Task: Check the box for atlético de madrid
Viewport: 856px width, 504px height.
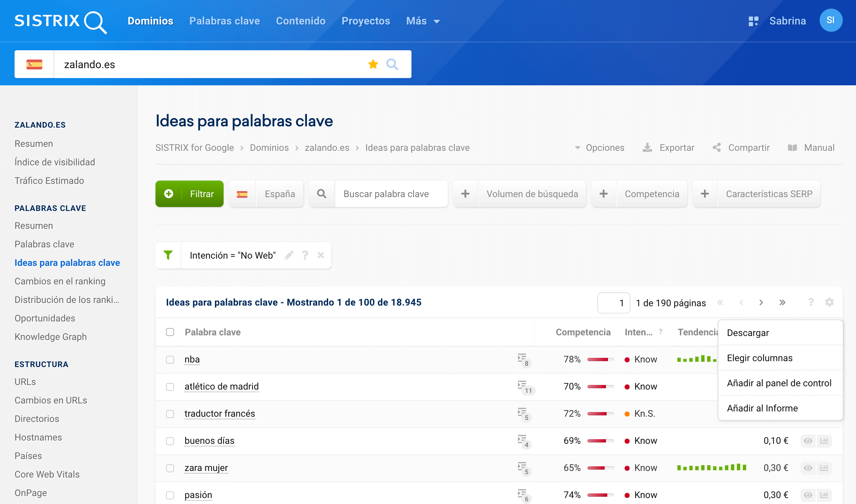Action: click(170, 387)
